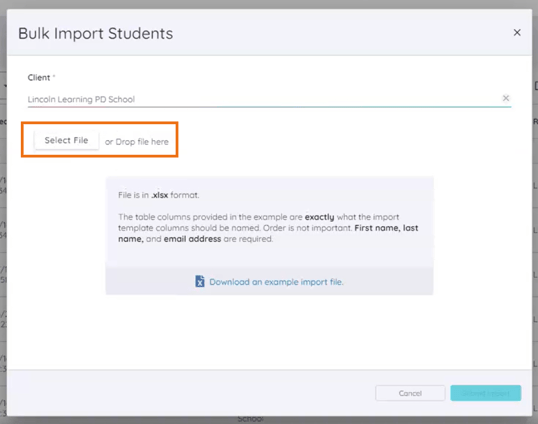The height and width of the screenshot is (424, 538).
Task: Click the 'or Drop file here' area
Action: [137, 142]
